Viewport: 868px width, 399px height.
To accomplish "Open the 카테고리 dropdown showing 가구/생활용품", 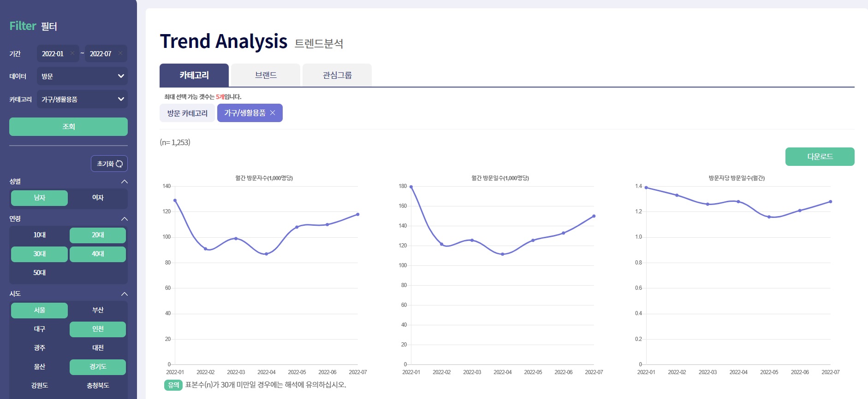I will [x=82, y=99].
